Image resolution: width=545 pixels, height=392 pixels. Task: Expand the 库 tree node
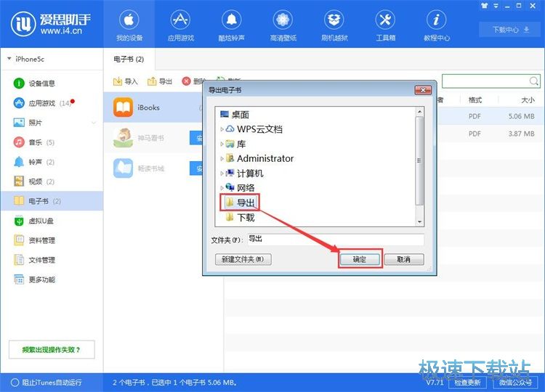[222, 144]
